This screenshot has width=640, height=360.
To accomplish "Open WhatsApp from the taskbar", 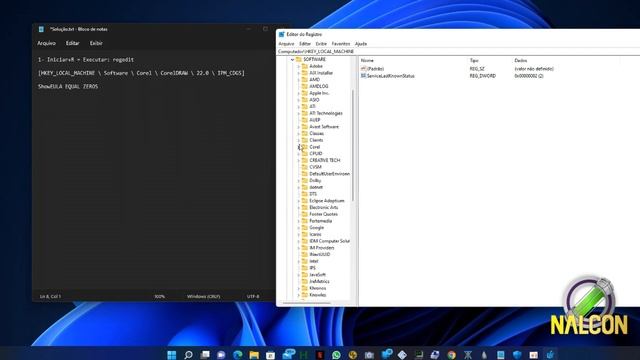I will 336,355.
